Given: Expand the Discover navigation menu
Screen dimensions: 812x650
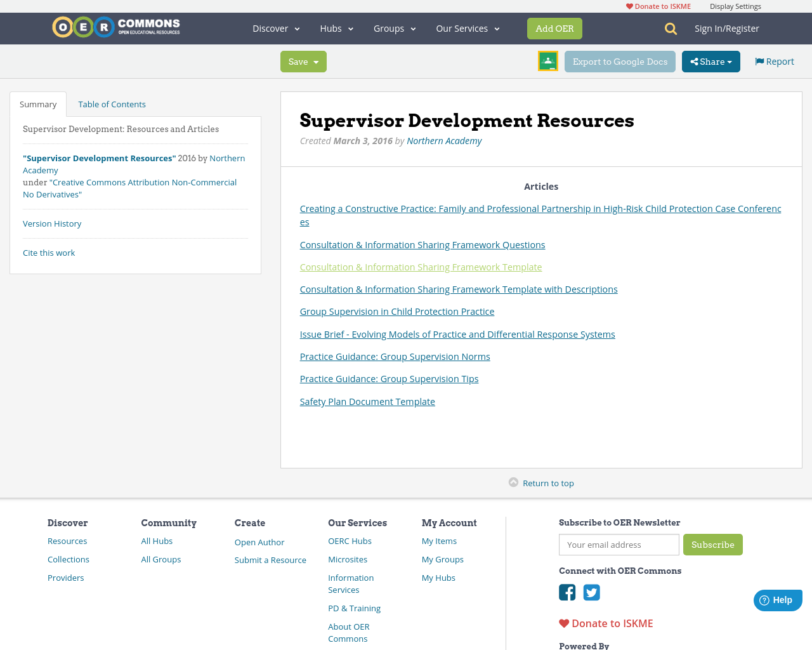Looking at the screenshot, I should 275,28.
